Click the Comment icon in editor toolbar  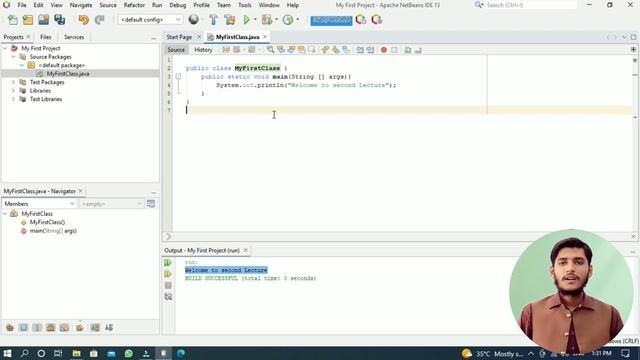(x=408, y=50)
